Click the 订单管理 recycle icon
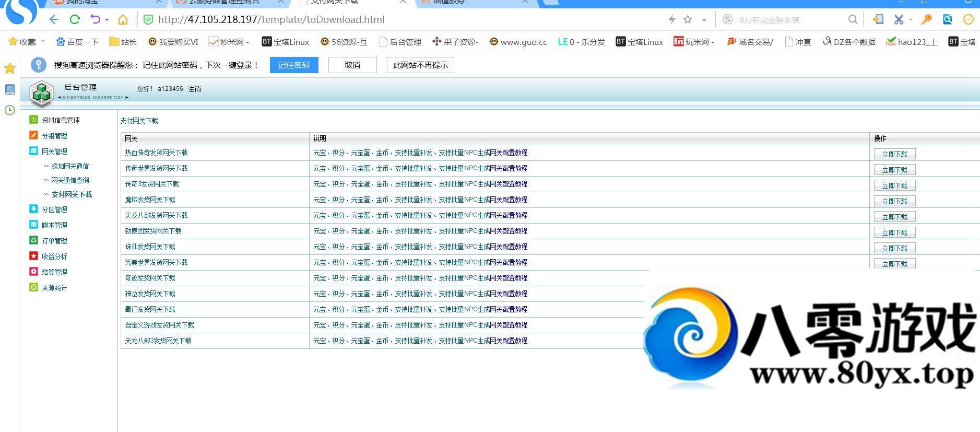This screenshot has height=432, width=980. (x=33, y=240)
